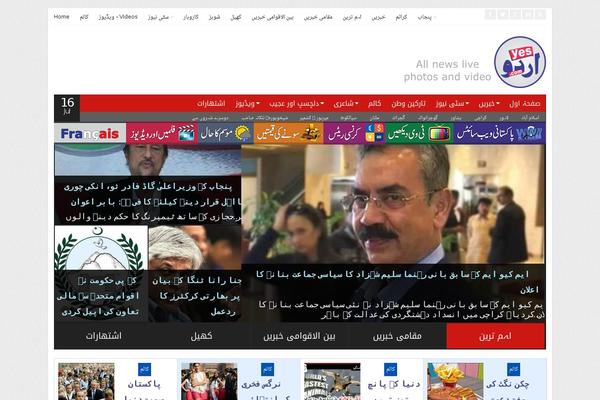600x400 pixels.
Task: Open the crowd photo card thumbnail
Action: (86, 381)
